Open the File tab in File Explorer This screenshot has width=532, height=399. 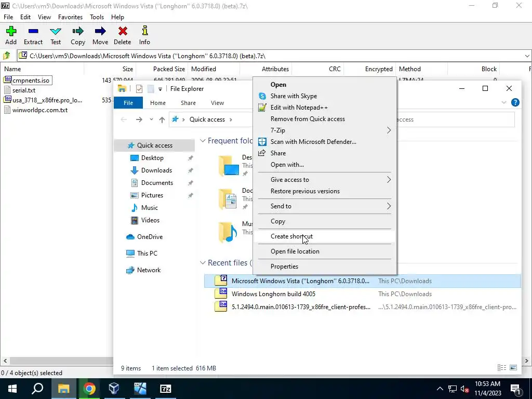pyautogui.click(x=128, y=103)
